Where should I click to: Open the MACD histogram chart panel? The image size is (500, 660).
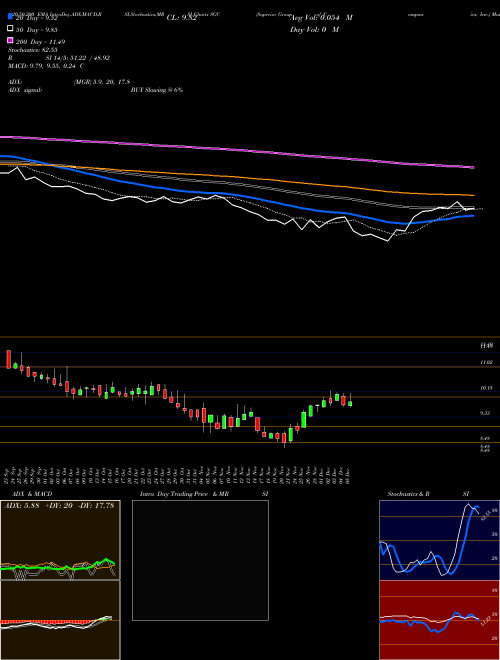[x=60, y=620]
